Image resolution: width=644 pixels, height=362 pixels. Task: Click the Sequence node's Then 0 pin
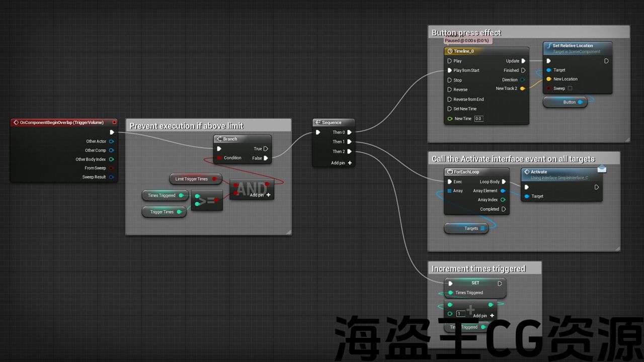click(x=349, y=132)
